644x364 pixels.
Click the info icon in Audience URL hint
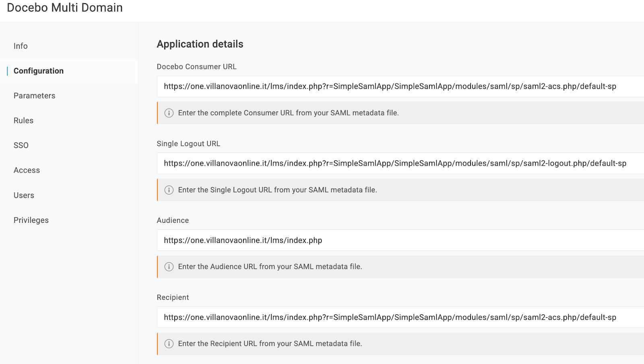pos(169,267)
